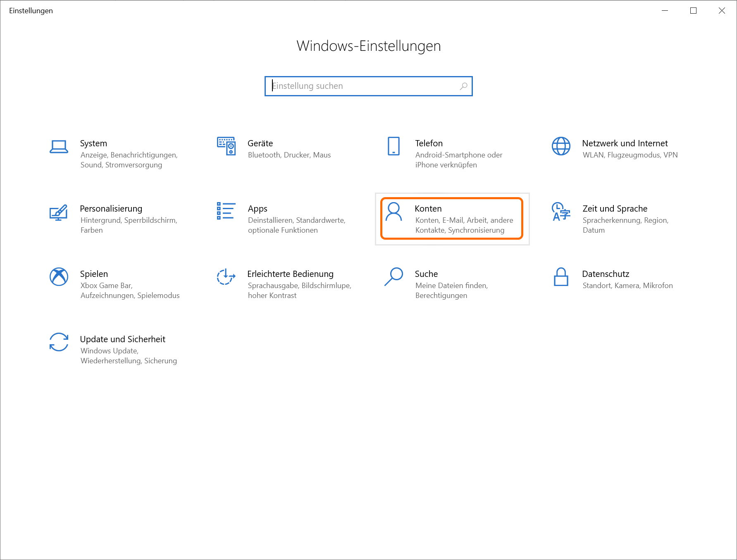Click the Apps list icon
The height and width of the screenshot is (560, 737).
(x=226, y=211)
